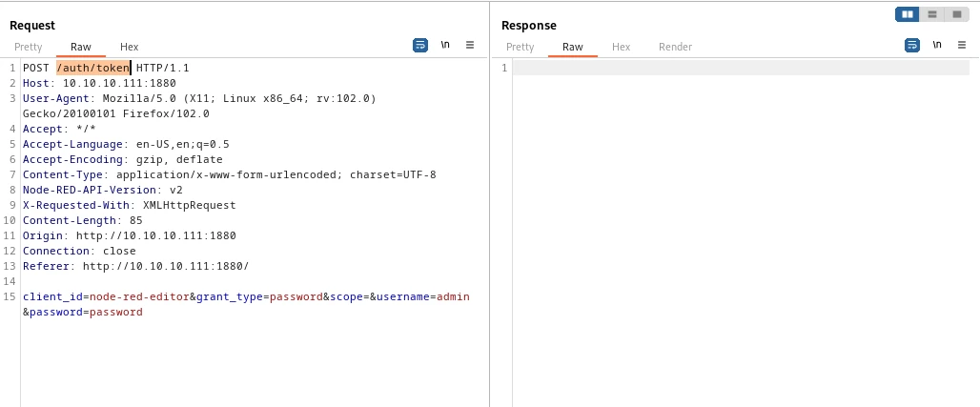Switch to combined tabbed layout view
Screen dimensions: 980x407
point(956,14)
